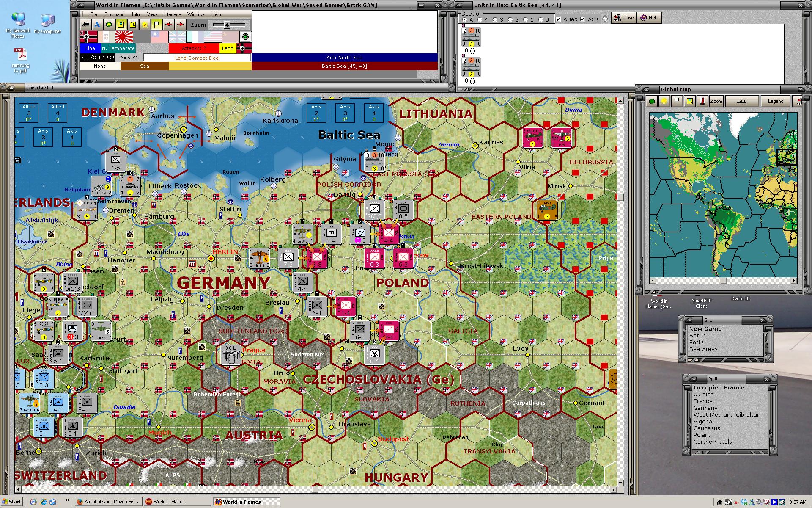
Task: Select section 2 radio button
Action: pos(510,19)
